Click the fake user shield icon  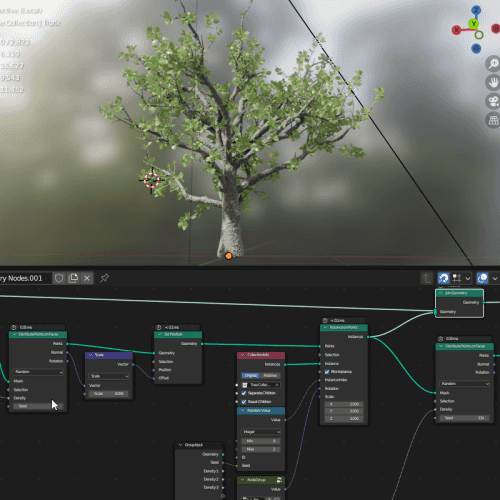(x=59, y=278)
